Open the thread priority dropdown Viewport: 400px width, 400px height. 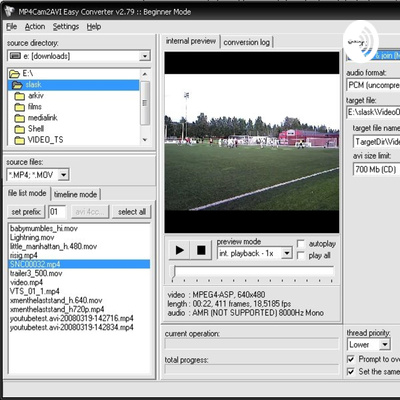pos(385,344)
